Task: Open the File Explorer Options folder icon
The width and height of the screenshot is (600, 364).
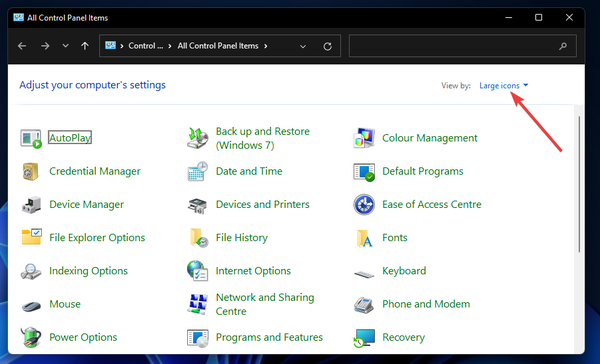Action: click(x=31, y=237)
